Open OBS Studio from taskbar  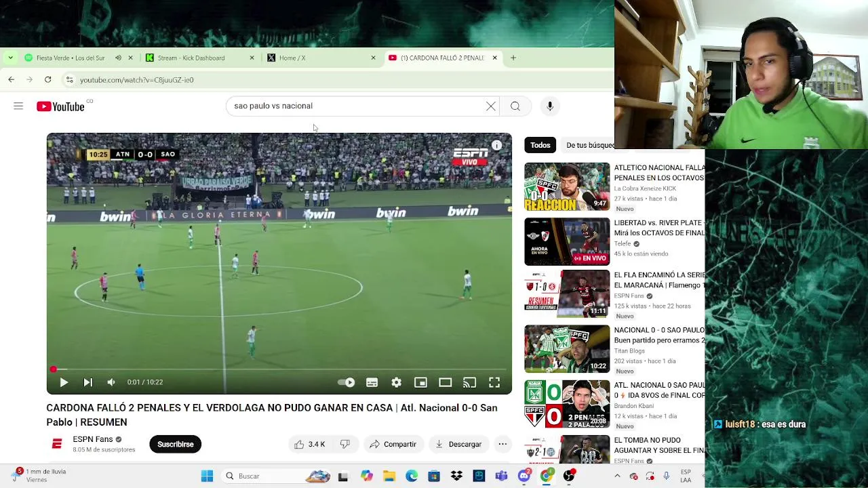569,476
